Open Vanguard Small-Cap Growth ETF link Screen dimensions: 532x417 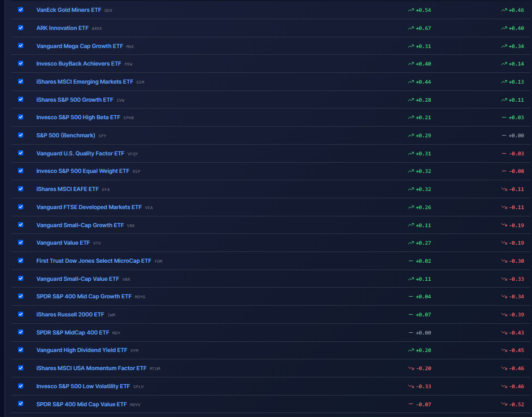80,225
